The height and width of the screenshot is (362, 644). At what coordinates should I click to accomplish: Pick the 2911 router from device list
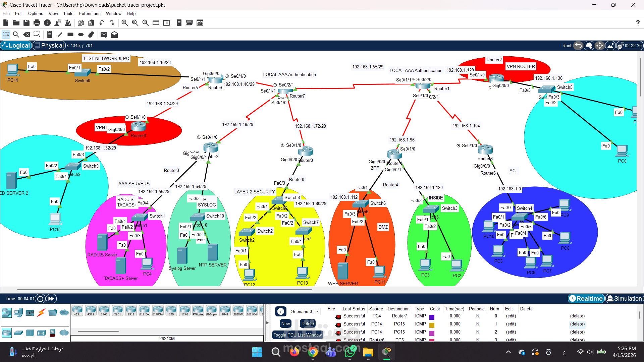click(131, 310)
